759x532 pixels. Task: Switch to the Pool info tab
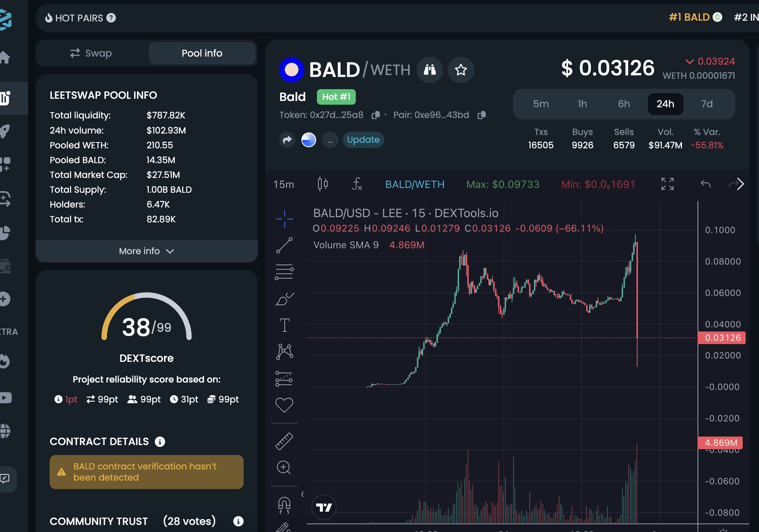[x=202, y=53]
